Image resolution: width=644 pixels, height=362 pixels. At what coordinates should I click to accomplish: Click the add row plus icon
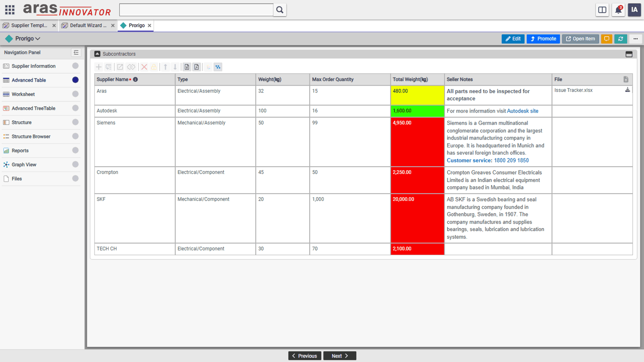click(99, 67)
